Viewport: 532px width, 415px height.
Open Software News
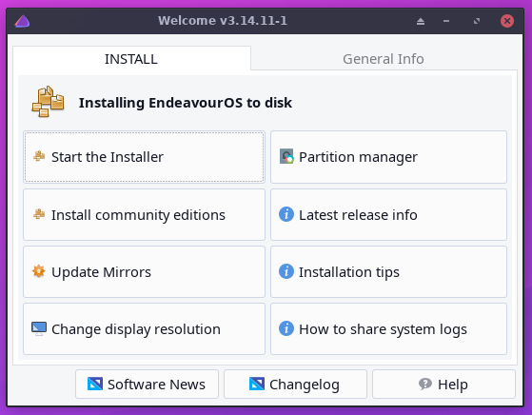point(147,385)
